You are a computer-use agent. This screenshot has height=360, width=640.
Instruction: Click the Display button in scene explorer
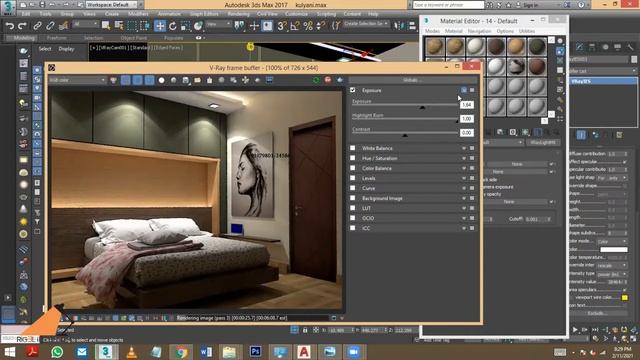click(66, 49)
